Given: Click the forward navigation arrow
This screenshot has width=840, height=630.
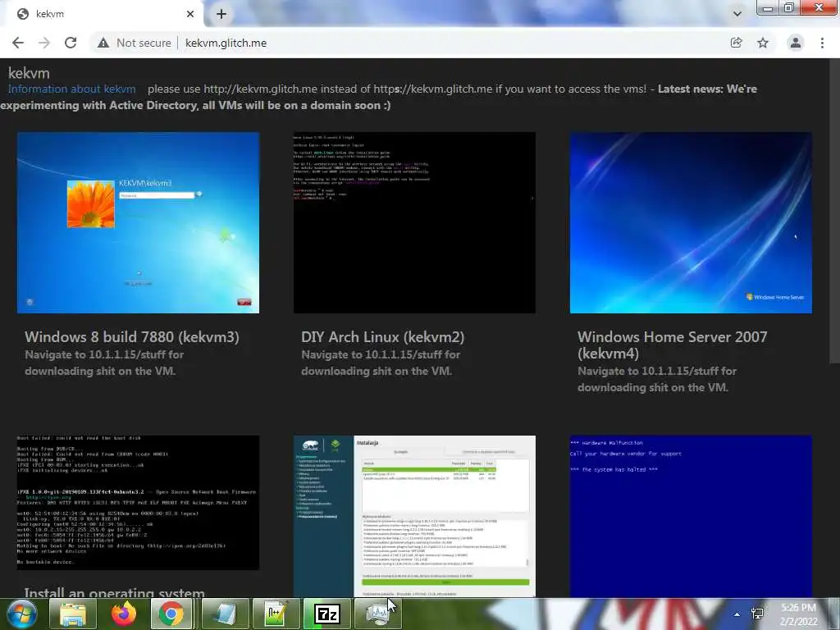Looking at the screenshot, I should 44,43.
